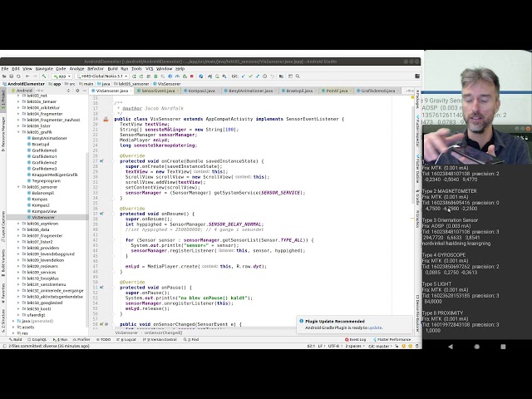Screen dimensions: 532x399
Task: Click the Git update project arrow icon
Action: (x=244, y=76)
